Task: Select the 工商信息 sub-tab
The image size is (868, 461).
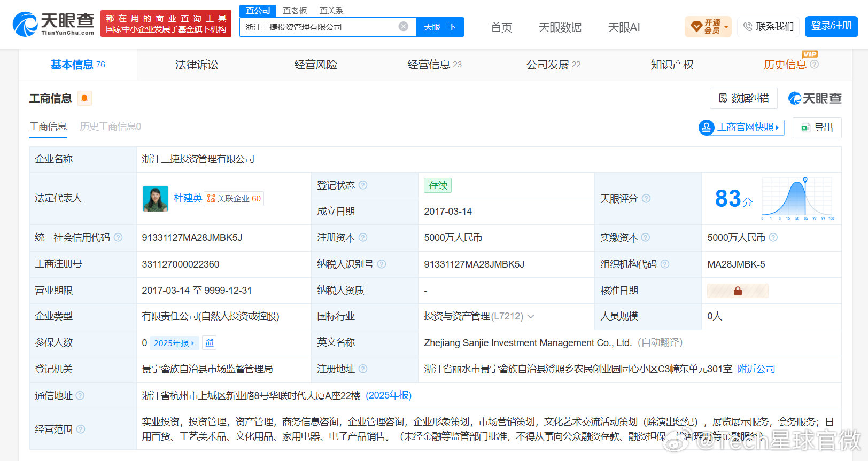Action: point(48,127)
